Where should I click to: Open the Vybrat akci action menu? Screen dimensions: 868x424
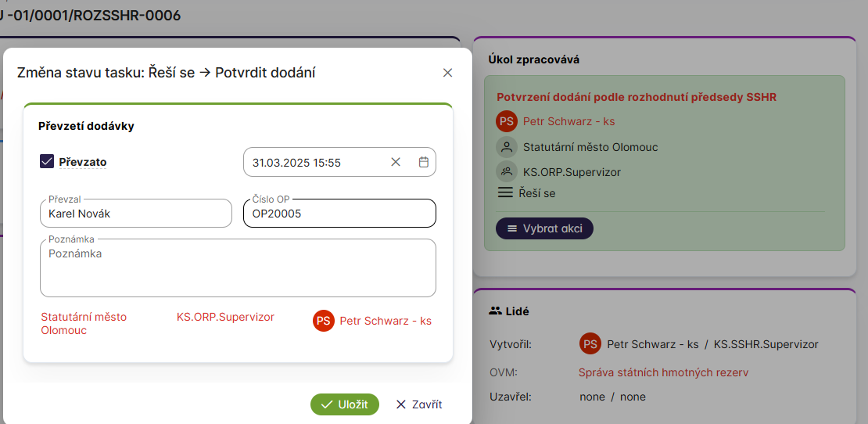pos(544,228)
